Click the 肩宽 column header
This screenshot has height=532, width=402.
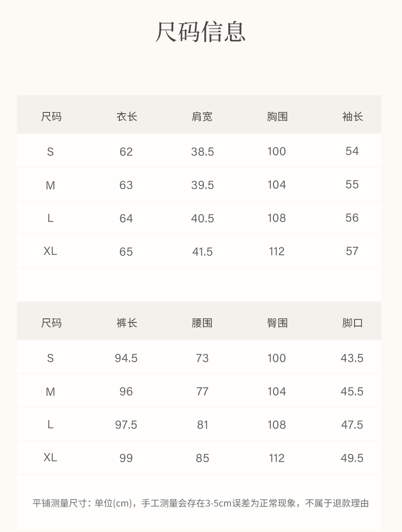[x=202, y=117]
